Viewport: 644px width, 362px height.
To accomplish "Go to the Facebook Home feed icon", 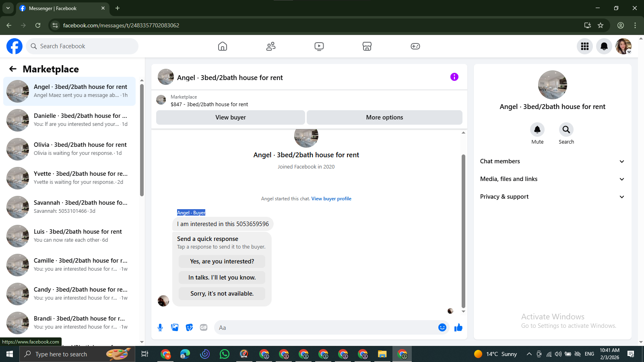I will pyautogui.click(x=223, y=46).
